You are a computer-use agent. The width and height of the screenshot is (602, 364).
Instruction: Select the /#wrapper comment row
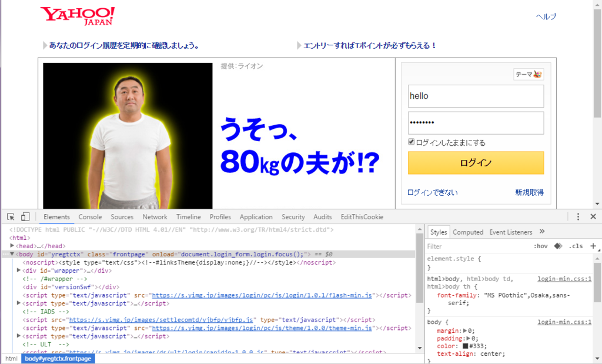coord(55,279)
